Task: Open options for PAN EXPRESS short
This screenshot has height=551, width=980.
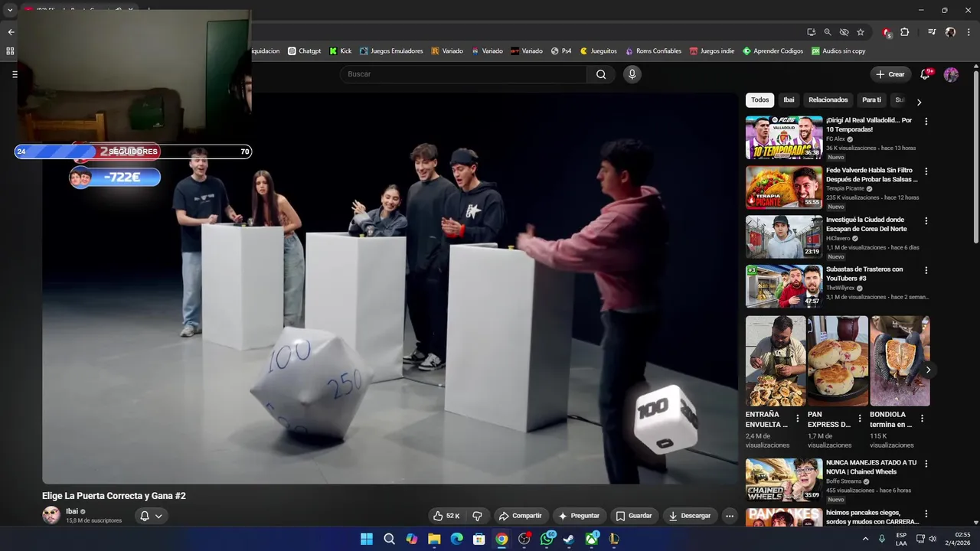Action: (859, 419)
